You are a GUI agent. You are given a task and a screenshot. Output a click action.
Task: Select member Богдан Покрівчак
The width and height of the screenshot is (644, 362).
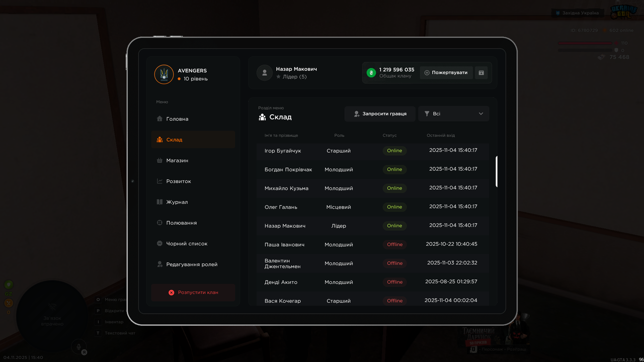tap(372, 169)
